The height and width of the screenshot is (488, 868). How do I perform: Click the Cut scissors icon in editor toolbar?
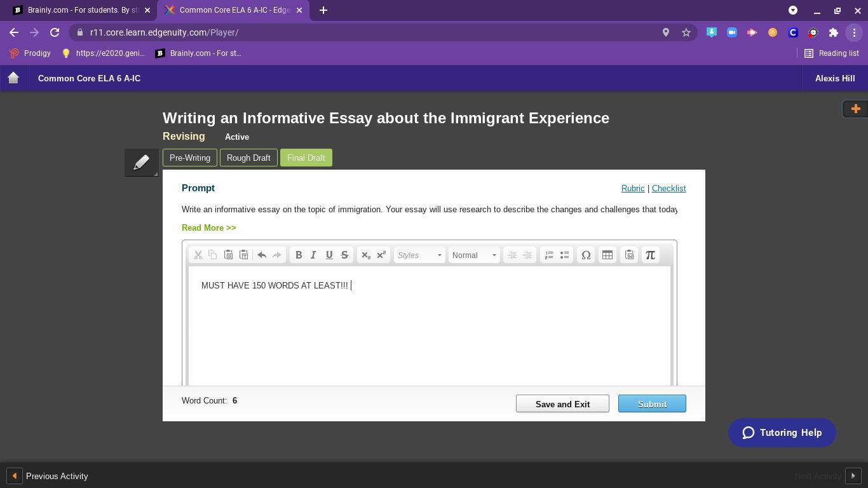click(x=198, y=255)
